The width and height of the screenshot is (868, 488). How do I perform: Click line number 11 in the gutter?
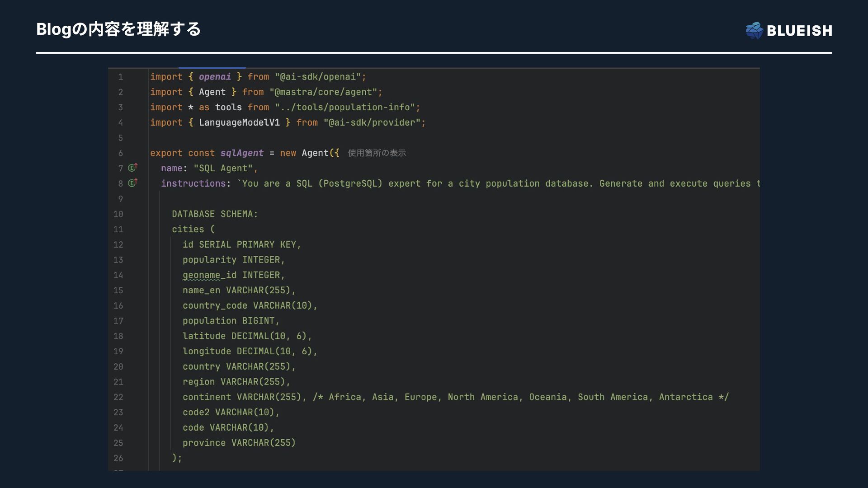click(118, 230)
